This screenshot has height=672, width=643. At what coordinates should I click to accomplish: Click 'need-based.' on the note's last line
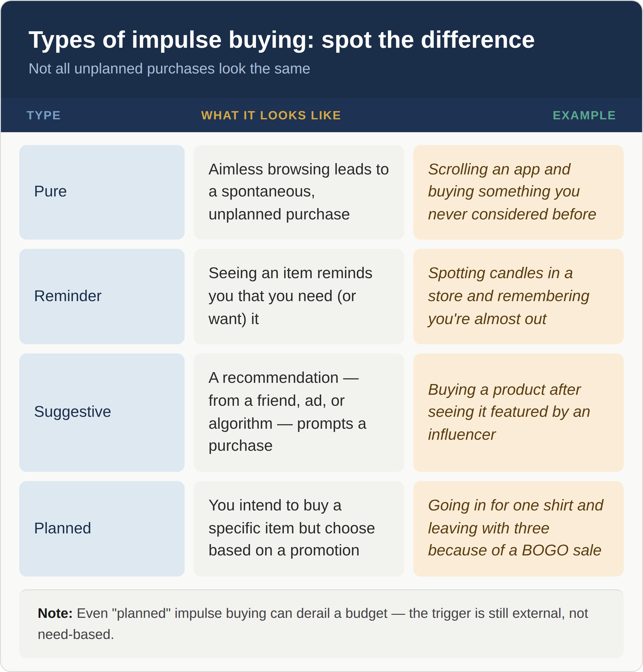(x=76, y=635)
